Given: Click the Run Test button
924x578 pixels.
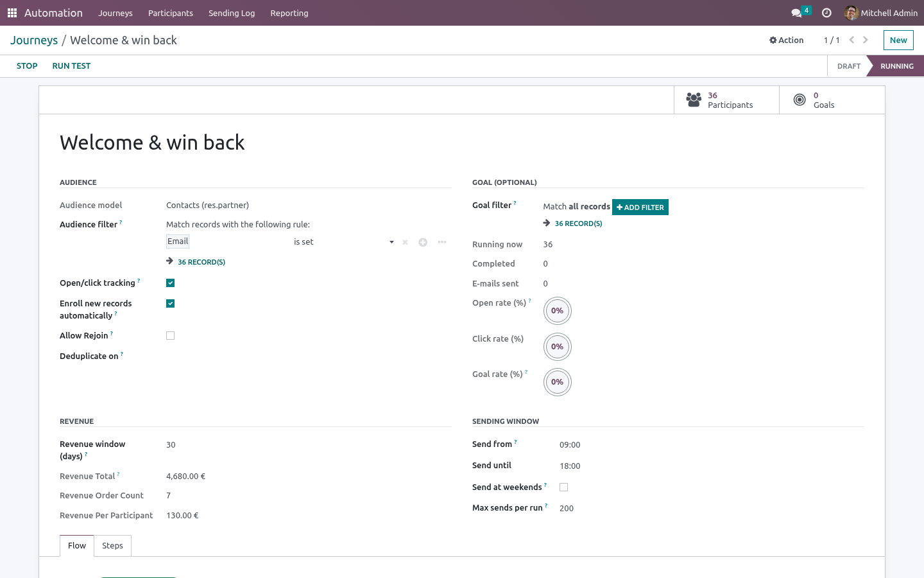Looking at the screenshot, I should pos(71,66).
